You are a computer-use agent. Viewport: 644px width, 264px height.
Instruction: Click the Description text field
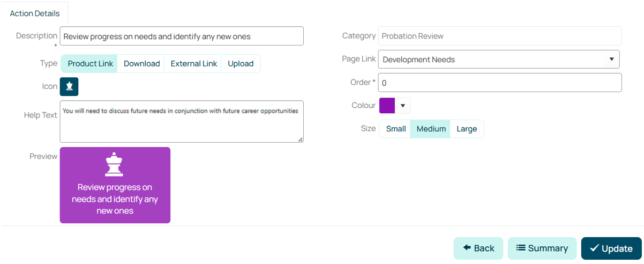[182, 36]
